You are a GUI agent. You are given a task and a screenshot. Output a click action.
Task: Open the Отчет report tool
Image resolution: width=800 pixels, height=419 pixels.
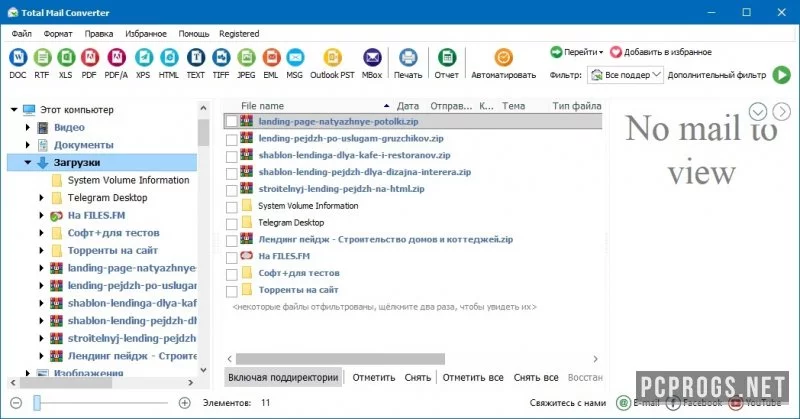click(447, 58)
